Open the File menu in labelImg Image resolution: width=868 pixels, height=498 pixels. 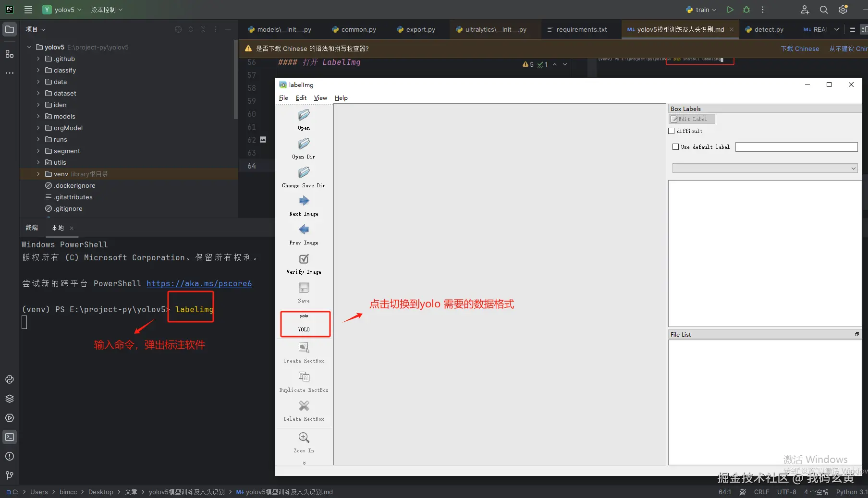283,98
